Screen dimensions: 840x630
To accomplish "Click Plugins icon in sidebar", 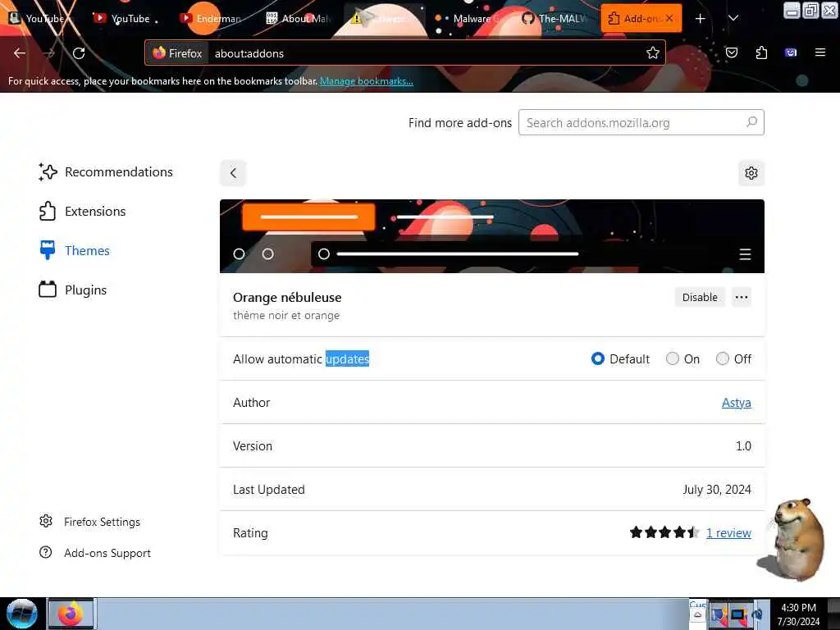I will click(47, 290).
